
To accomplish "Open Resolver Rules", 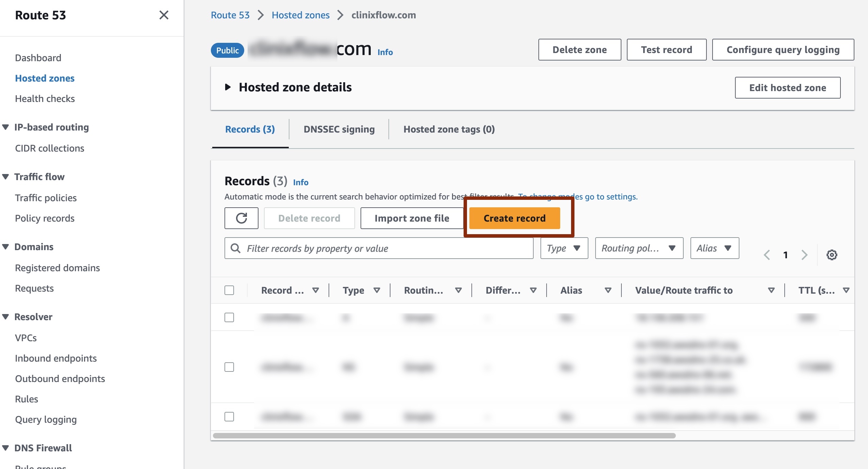I will tap(27, 399).
